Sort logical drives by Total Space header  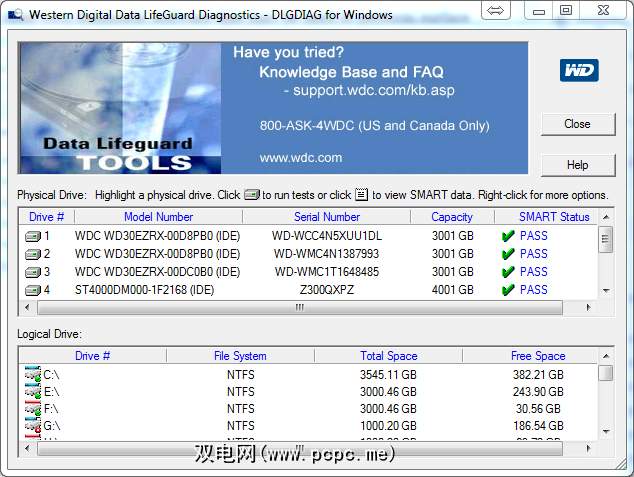389,356
